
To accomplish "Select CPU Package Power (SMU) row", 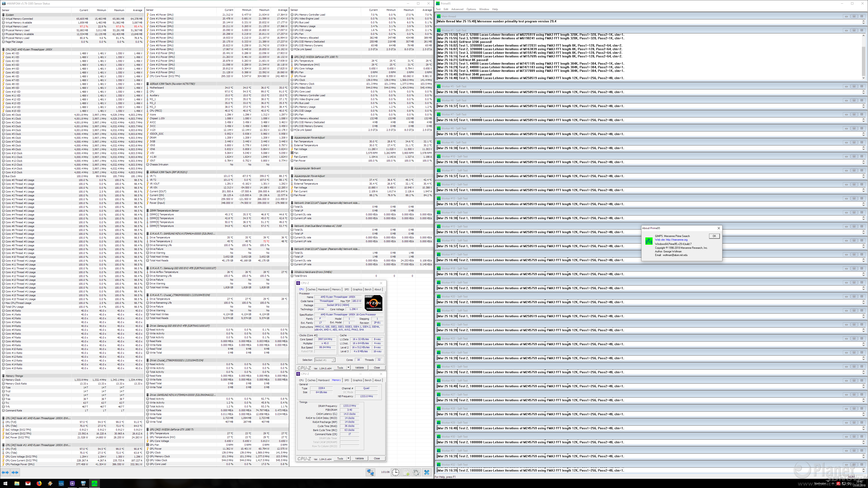I will click(72, 464).
